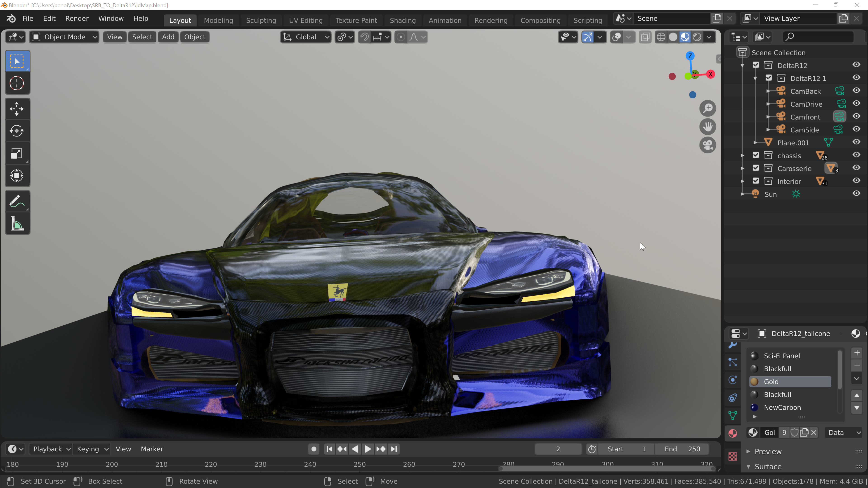Activate the Rotate tool
868x488 pixels.
(x=17, y=131)
